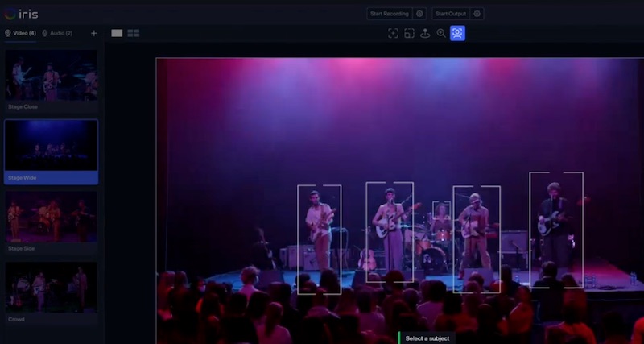The image size is (644, 344).
Task: Add a new source with plus icon
Action: point(94,33)
